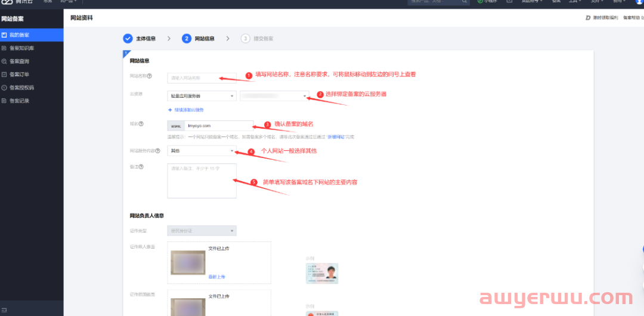Click the step 3 提交备案 circle
Viewport: 644px width, 316px height.
(245, 39)
